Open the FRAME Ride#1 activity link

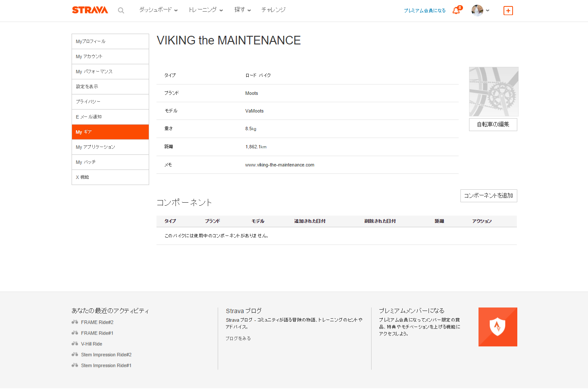[97, 333]
